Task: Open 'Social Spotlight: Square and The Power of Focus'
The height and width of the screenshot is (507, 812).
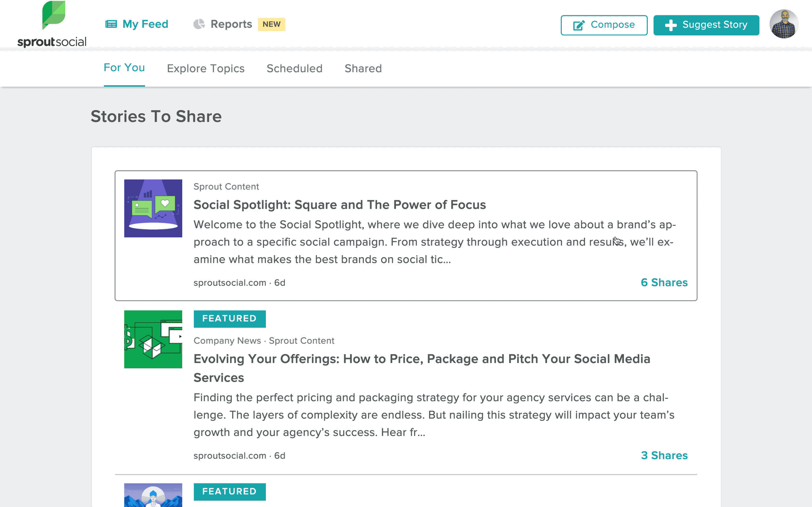Action: point(340,204)
